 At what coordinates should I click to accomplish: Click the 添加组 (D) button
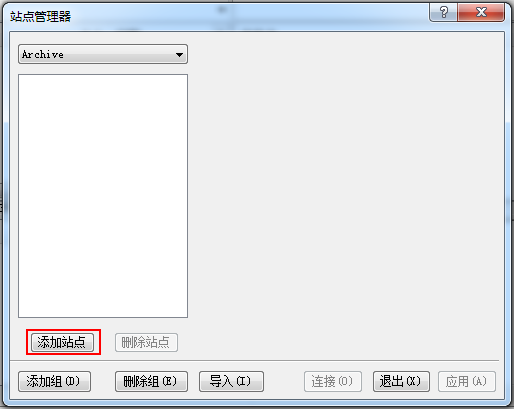click(x=54, y=381)
